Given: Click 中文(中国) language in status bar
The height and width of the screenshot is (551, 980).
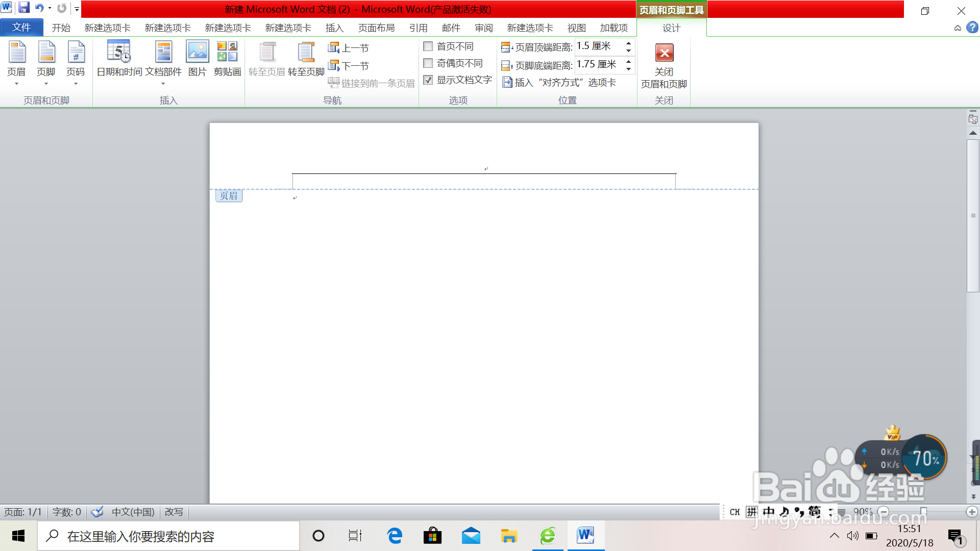Looking at the screenshot, I should point(133,512).
